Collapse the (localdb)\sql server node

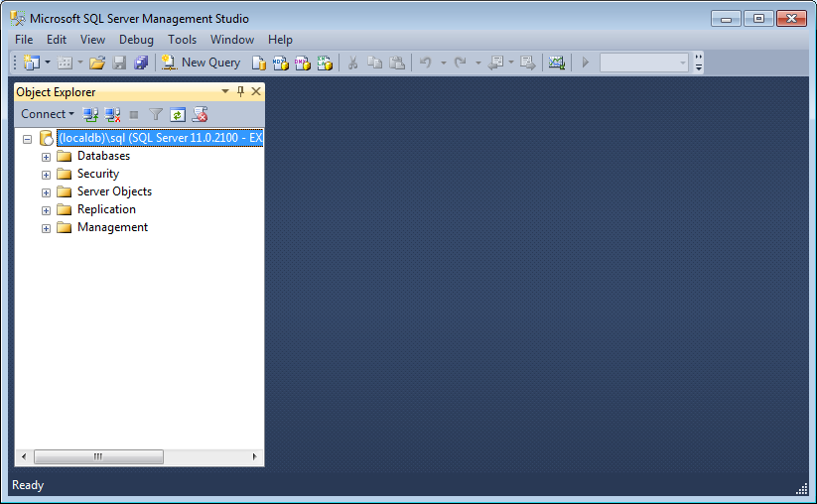[x=28, y=139]
